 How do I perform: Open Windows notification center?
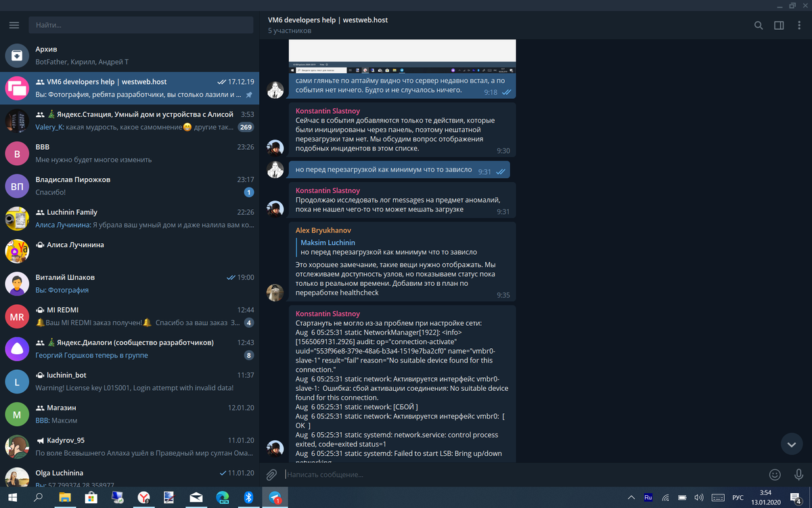(x=794, y=498)
